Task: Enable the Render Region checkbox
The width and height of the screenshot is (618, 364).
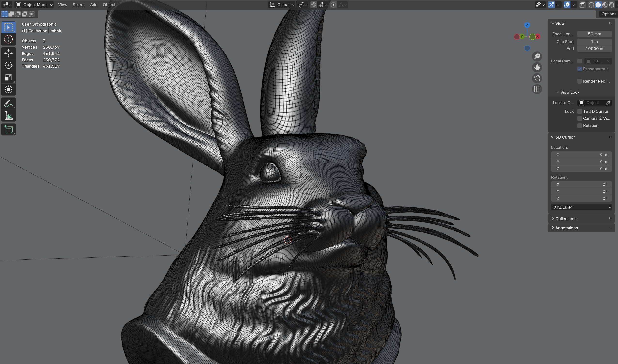Action: pos(579,81)
